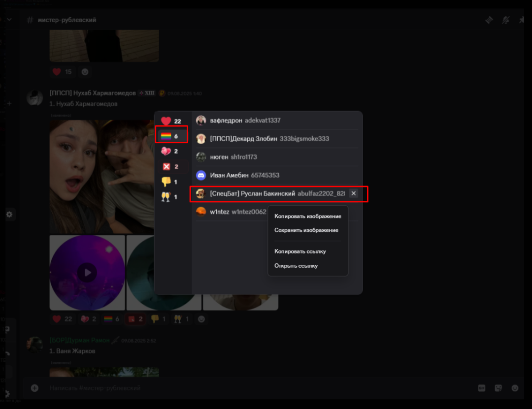Open large selfie photo attachment
532x409 pixels.
click(102, 177)
